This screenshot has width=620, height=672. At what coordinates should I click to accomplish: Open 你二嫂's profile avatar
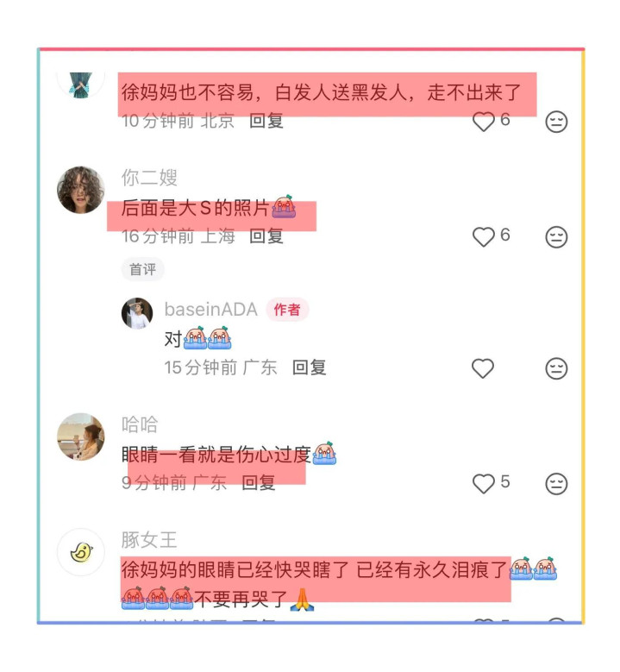point(80,190)
